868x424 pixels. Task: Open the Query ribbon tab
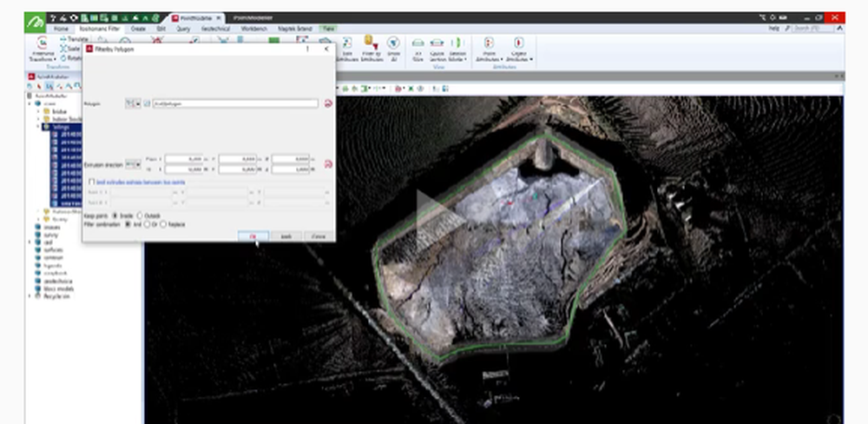click(182, 29)
